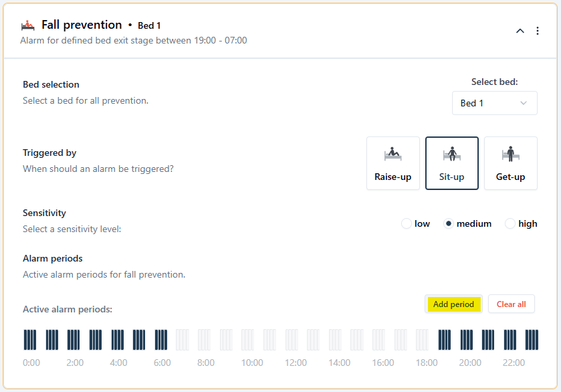Toggle the 12:00 inactive period block

pyautogui.click(x=292, y=340)
